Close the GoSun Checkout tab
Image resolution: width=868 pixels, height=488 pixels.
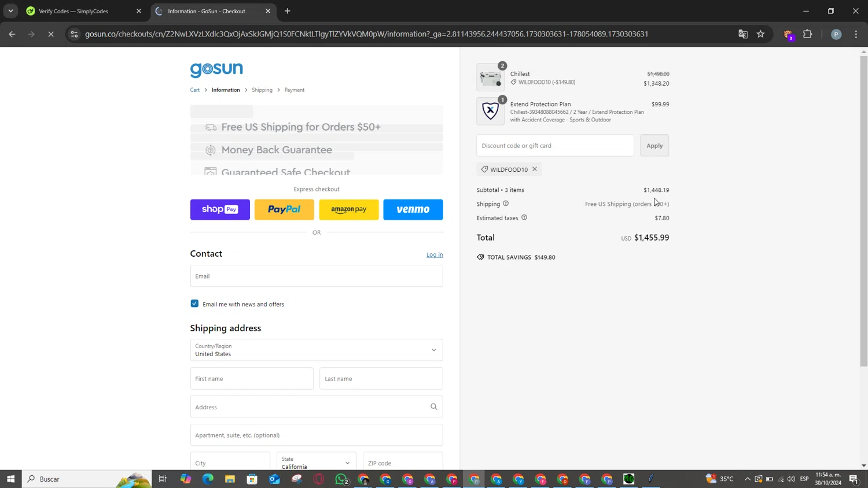(x=268, y=11)
